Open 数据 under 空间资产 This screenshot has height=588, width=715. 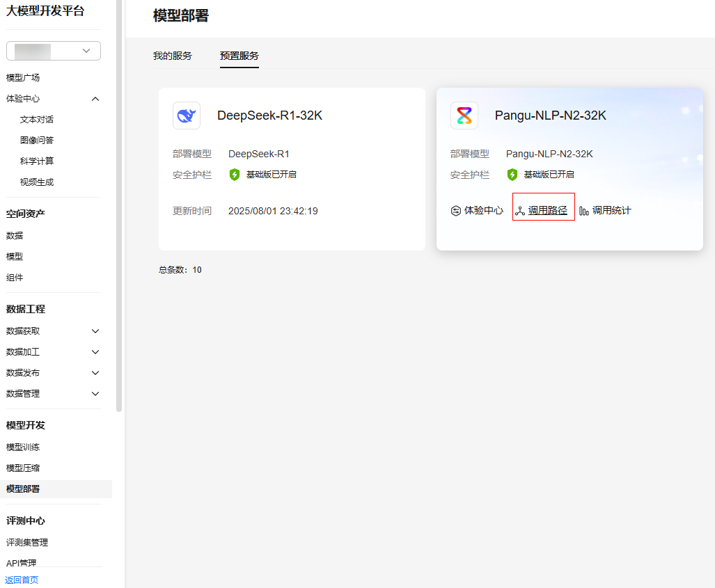click(15, 236)
